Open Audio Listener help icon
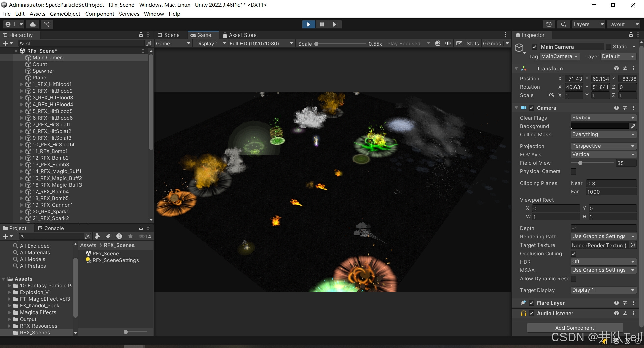This screenshot has height=348, width=644. (616, 313)
